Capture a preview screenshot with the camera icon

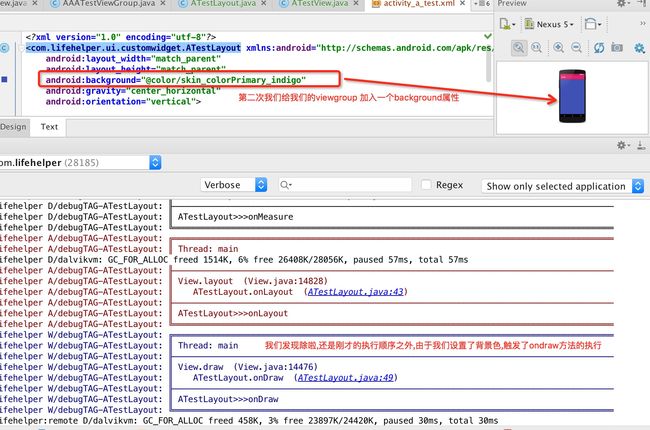(617, 48)
